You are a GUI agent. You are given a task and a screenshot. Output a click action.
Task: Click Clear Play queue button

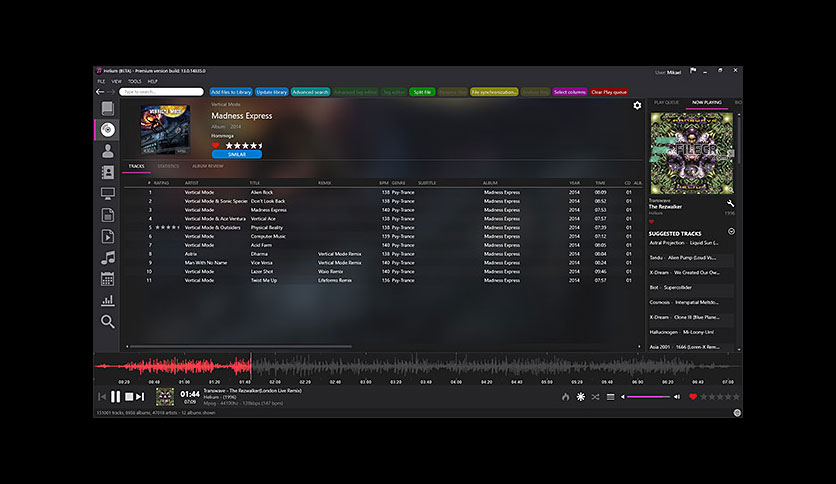coord(609,92)
